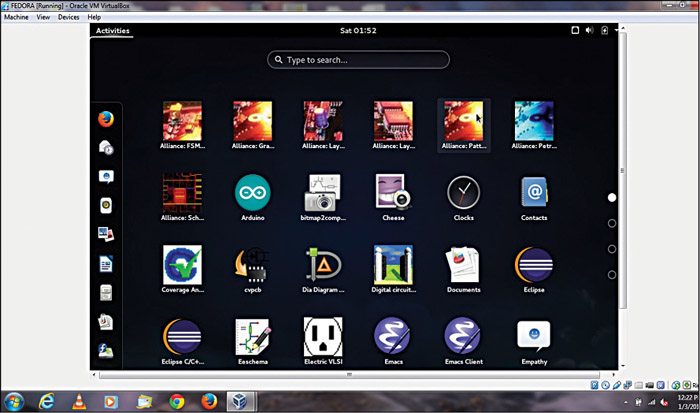Image resolution: width=700 pixels, height=413 pixels.
Task: Open the Cheese webcam app
Action: [393, 191]
